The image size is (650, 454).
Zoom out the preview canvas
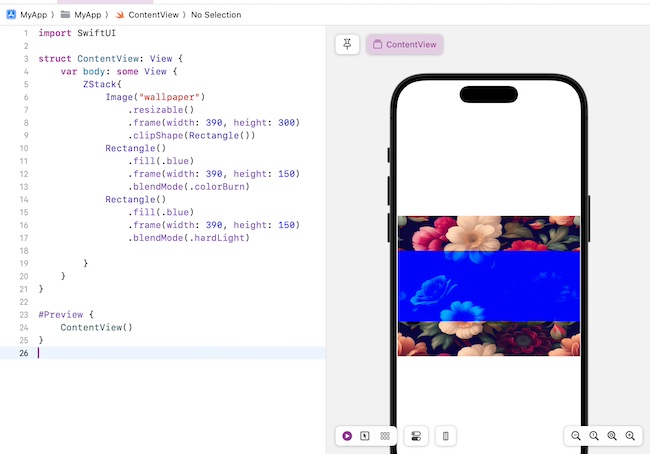[575, 436]
